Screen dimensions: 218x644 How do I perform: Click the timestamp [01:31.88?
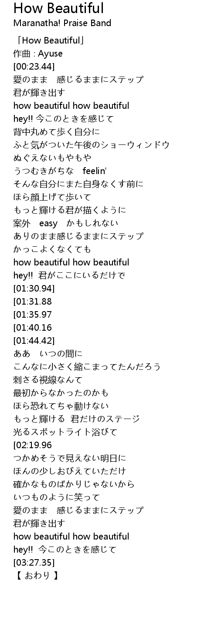[33, 302]
